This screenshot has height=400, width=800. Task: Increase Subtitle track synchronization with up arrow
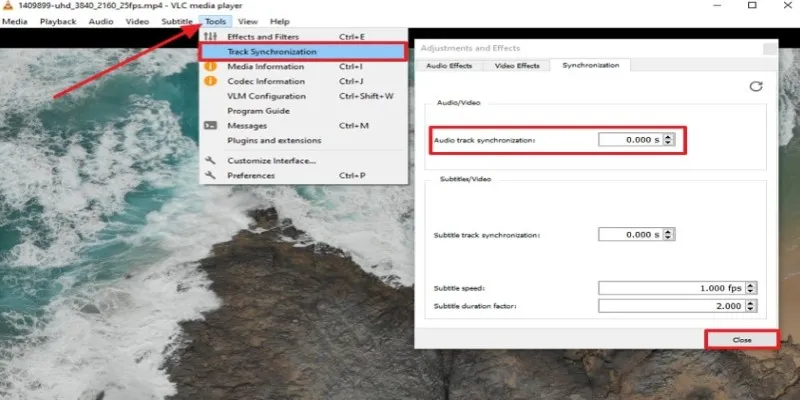pyautogui.click(x=669, y=232)
